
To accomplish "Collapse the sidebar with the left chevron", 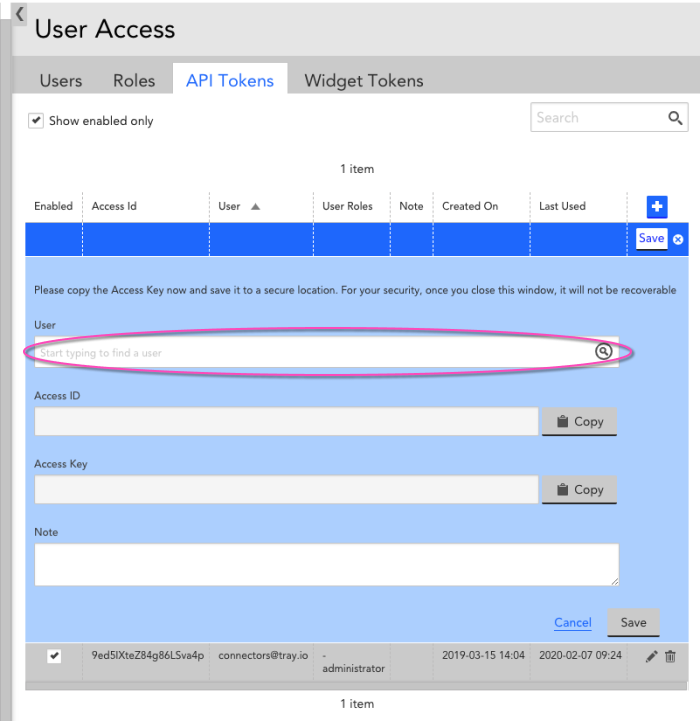I will (19, 15).
